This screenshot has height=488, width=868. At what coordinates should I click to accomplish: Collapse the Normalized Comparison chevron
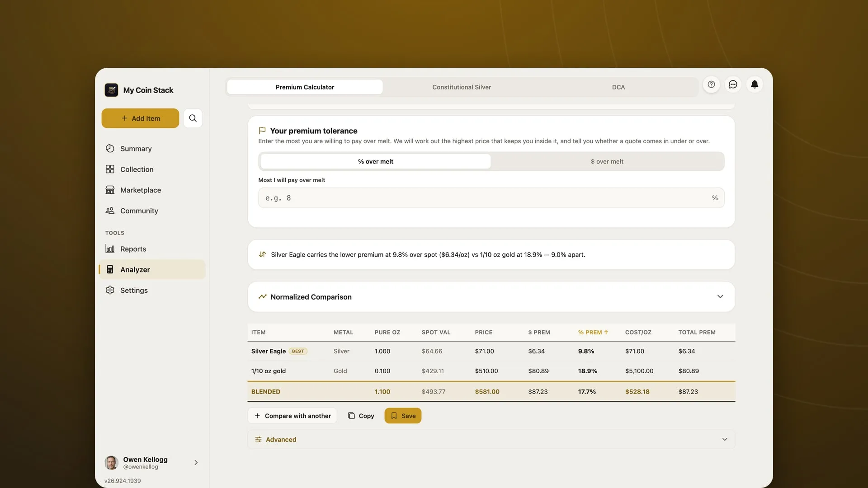pos(720,297)
